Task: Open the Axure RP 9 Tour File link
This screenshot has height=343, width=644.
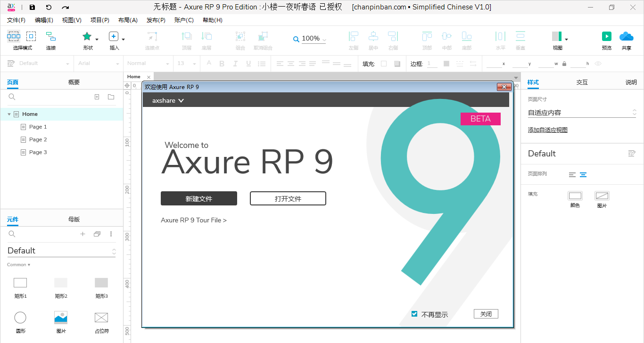Action: 194,220
